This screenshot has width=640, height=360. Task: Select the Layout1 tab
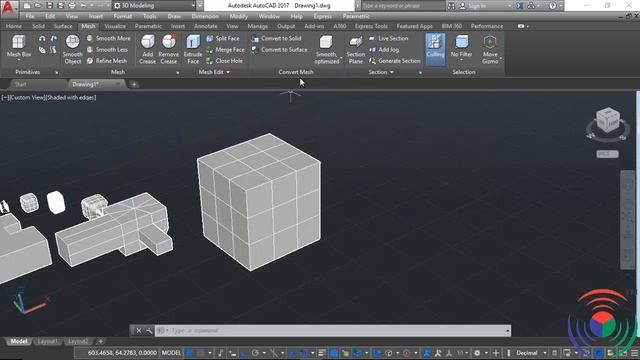47,341
